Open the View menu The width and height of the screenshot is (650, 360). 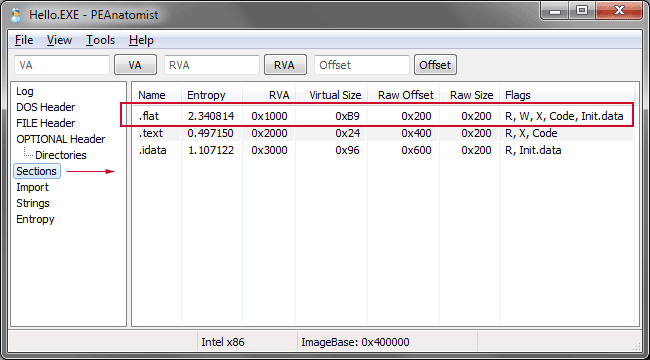click(59, 40)
